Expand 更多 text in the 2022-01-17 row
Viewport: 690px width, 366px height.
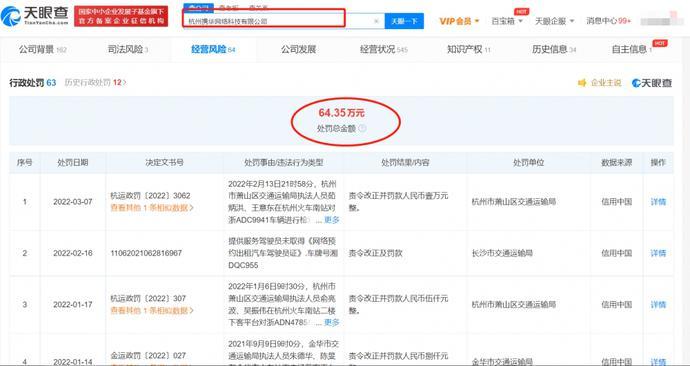[332, 322]
